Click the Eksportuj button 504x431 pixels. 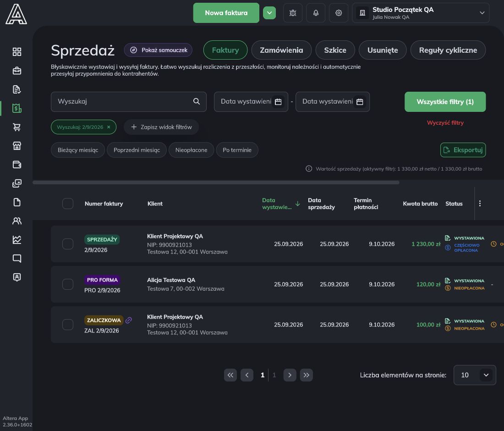click(x=463, y=150)
